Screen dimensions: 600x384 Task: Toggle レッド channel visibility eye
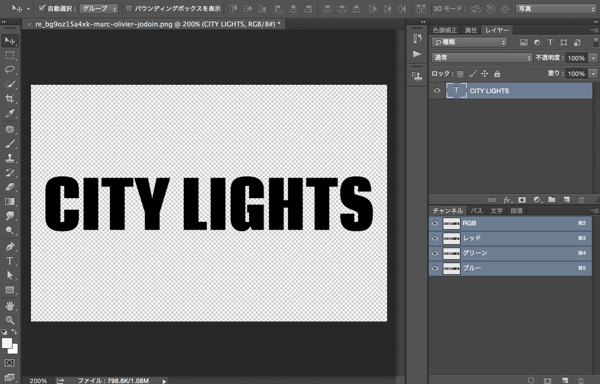pos(435,238)
